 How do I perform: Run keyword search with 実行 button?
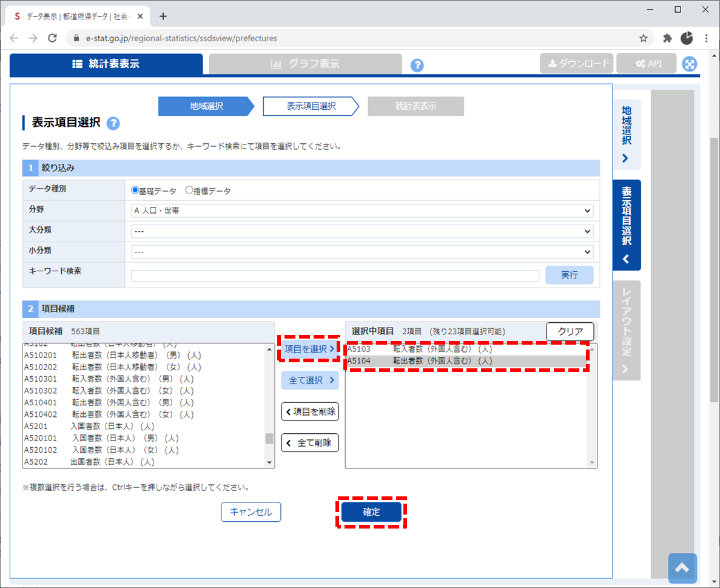point(570,275)
